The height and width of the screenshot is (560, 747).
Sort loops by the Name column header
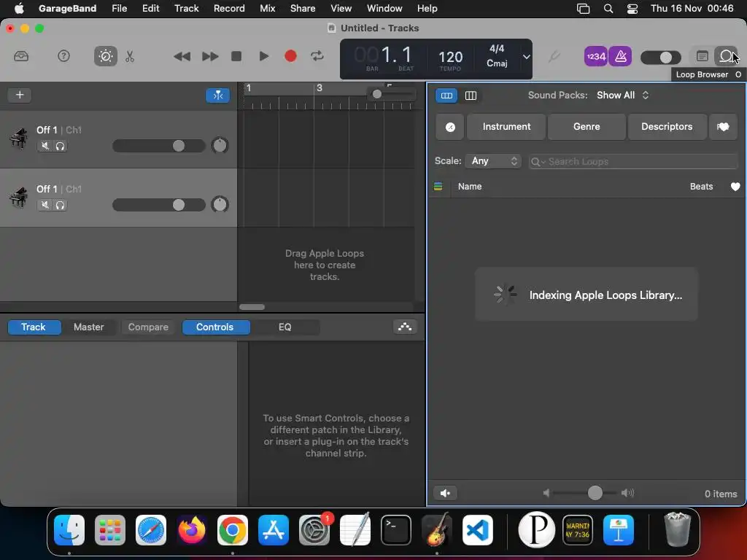pyautogui.click(x=470, y=187)
